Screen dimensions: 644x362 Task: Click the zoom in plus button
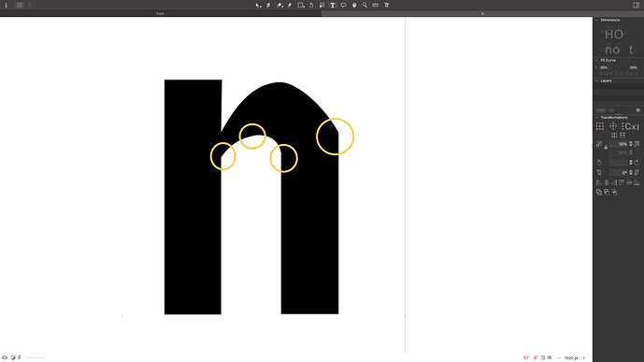(x=583, y=358)
